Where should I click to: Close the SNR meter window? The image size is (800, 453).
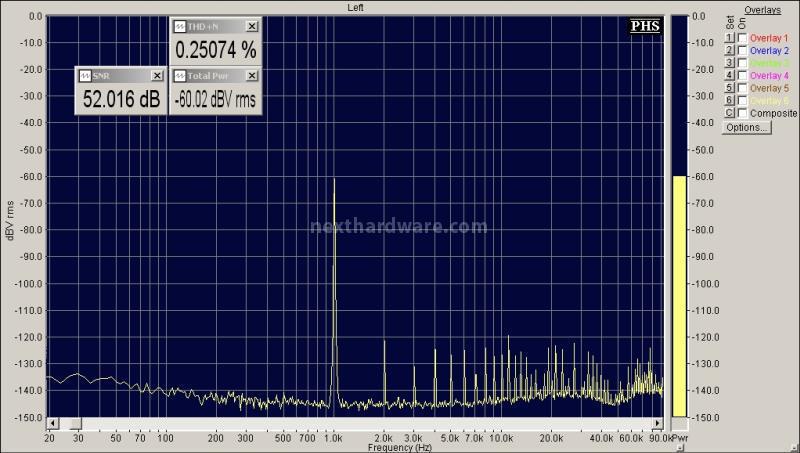point(157,76)
